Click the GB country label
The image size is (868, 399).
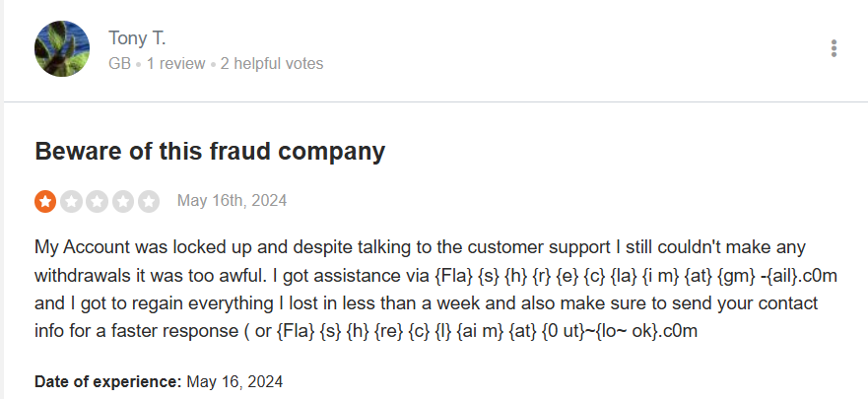pos(119,64)
